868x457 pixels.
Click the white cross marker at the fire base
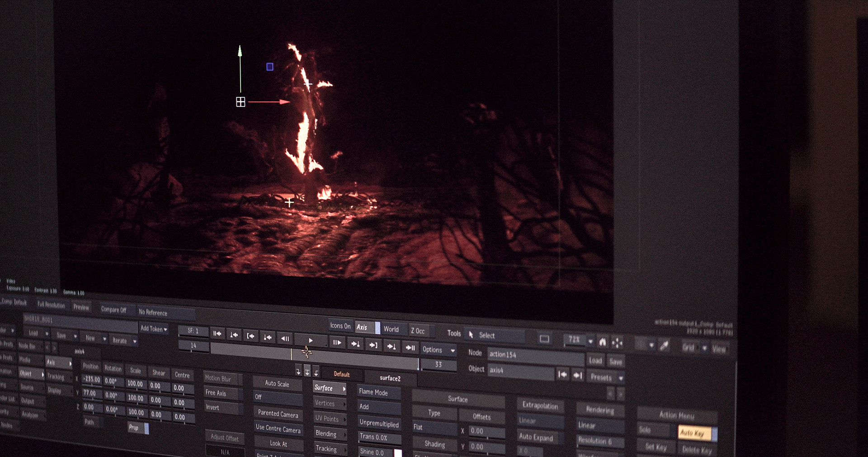click(289, 202)
